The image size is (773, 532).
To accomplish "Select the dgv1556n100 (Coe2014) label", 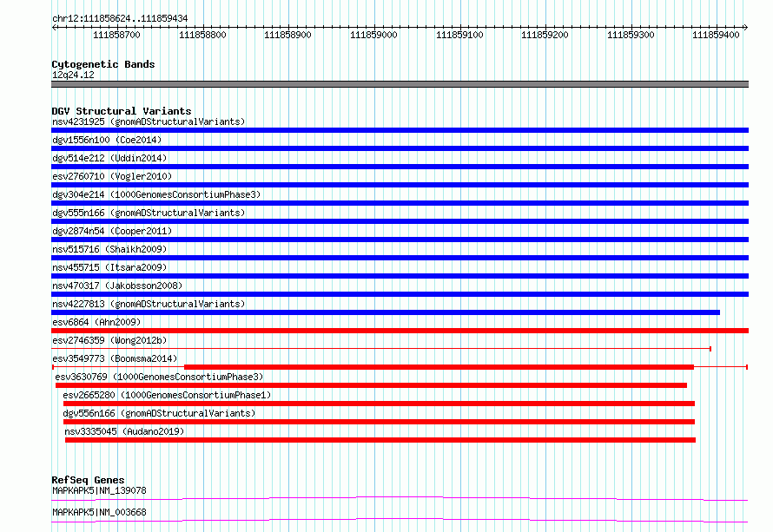I will click(107, 140).
